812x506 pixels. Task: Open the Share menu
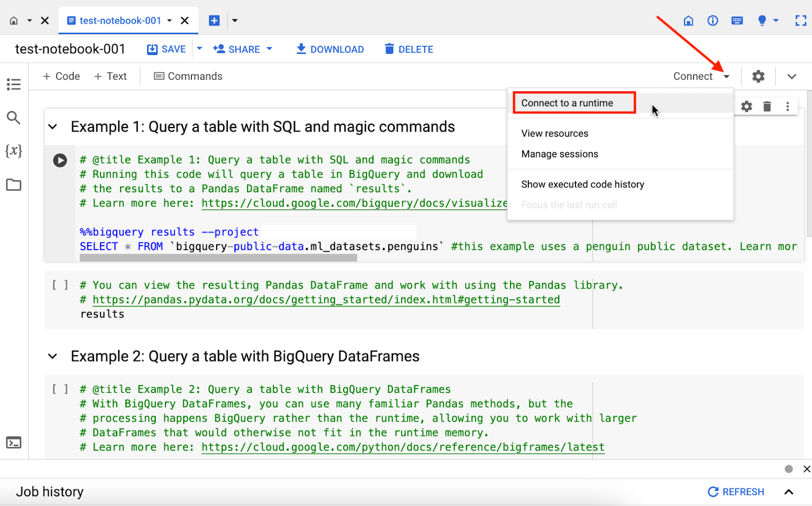[x=243, y=49]
